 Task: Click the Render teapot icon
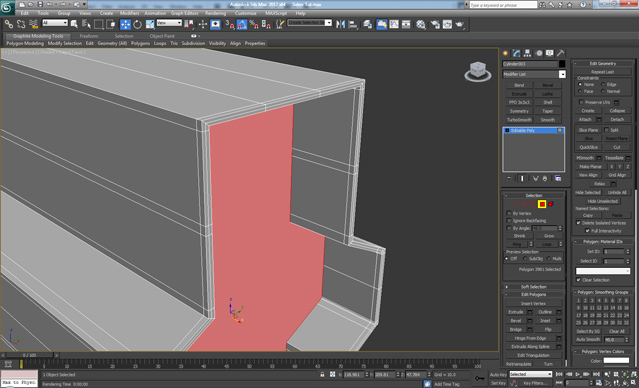pos(460,24)
